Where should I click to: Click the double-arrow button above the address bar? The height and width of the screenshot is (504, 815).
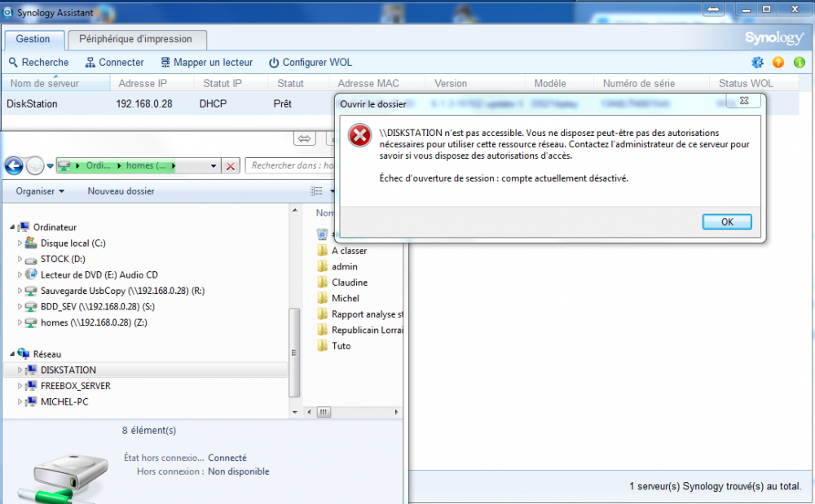coord(305,138)
